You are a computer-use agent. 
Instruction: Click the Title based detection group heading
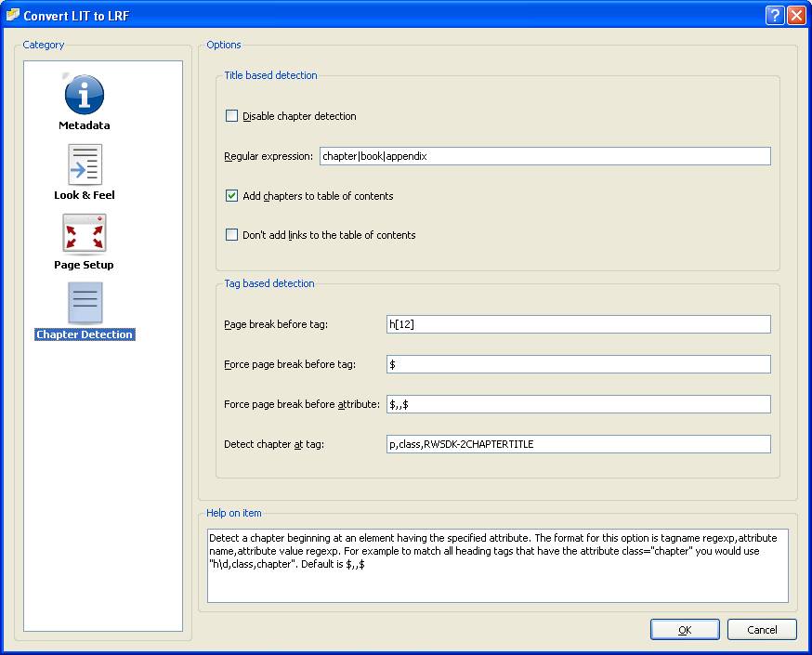click(x=270, y=75)
